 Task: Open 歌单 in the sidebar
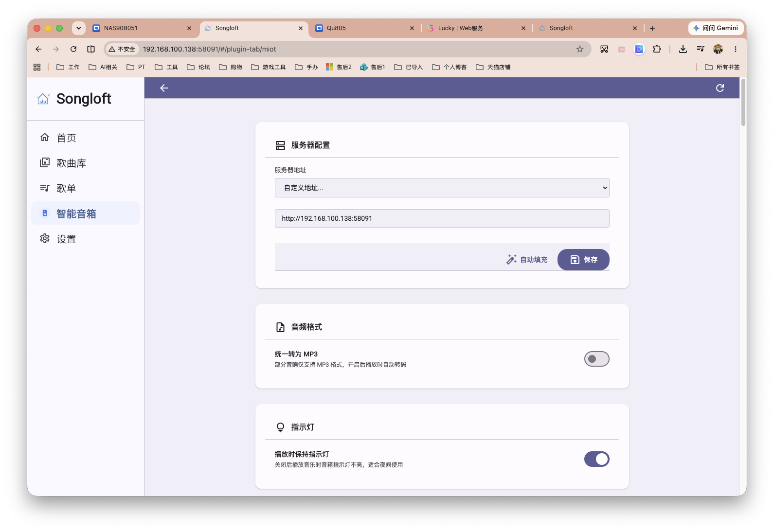86,189
